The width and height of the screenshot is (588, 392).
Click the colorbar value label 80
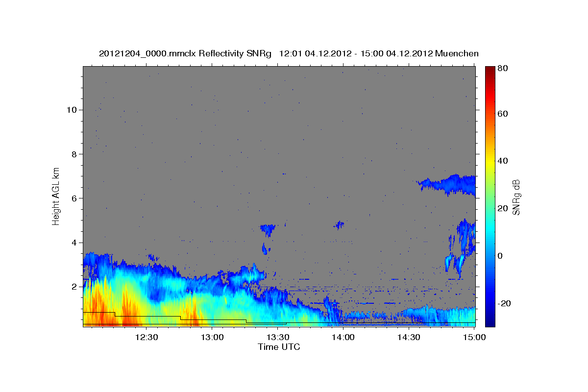click(x=502, y=69)
